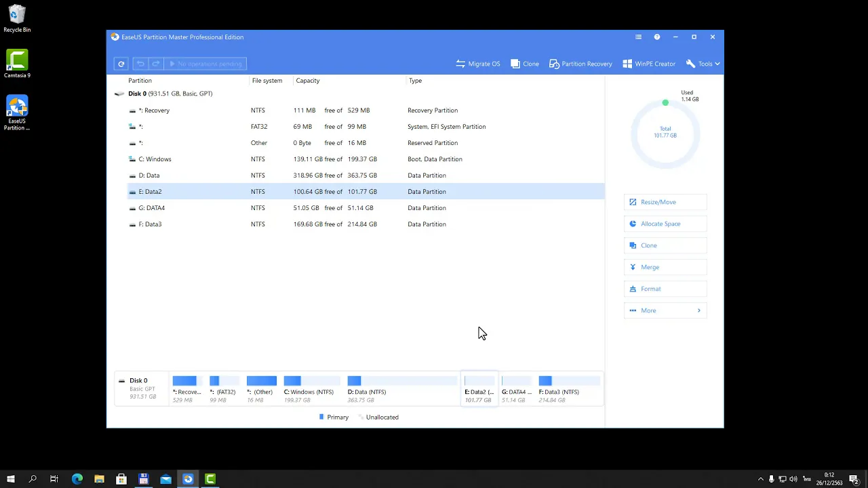Open Task View on taskbar
Viewport: 868px width, 488px height.
click(54, 479)
